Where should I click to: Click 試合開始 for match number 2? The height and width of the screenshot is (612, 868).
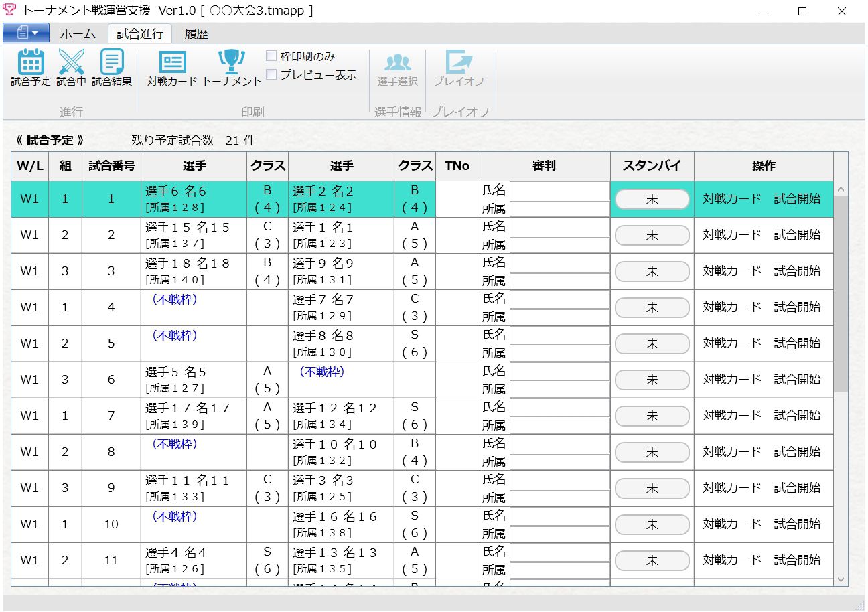(x=797, y=235)
